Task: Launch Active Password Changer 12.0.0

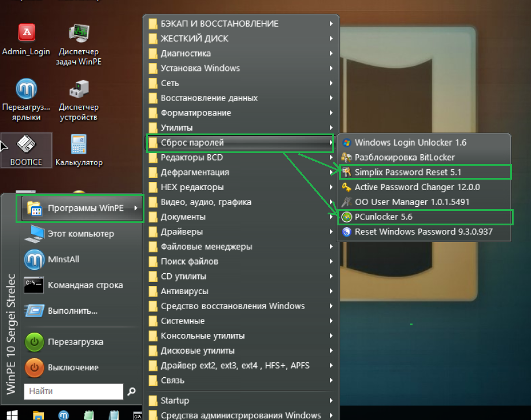Action: [424, 187]
